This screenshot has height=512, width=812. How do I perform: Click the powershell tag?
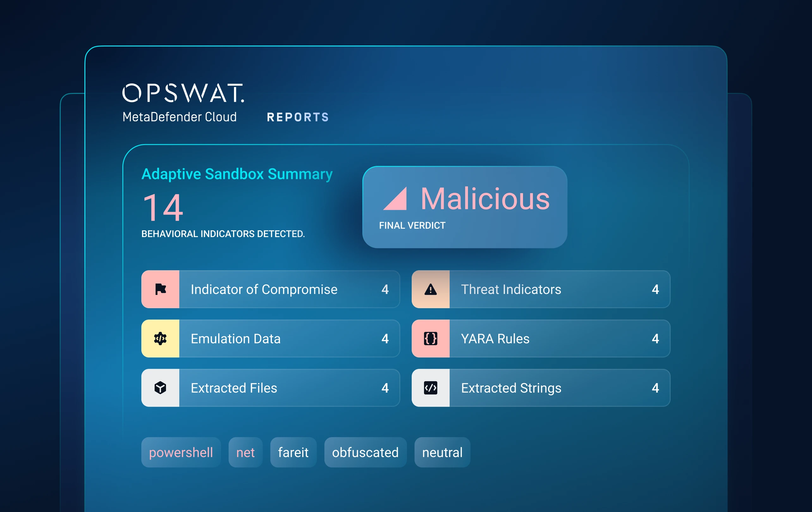tap(181, 452)
